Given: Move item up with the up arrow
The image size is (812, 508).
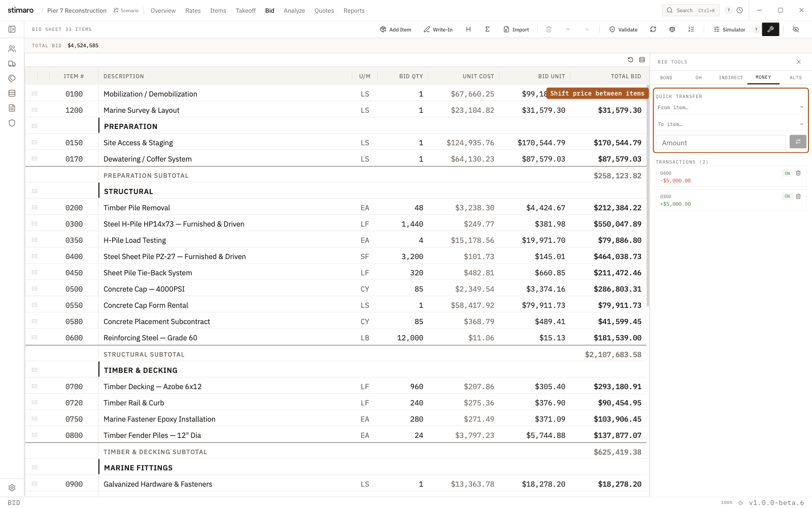Looking at the screenshot, I should click(567, 29).
